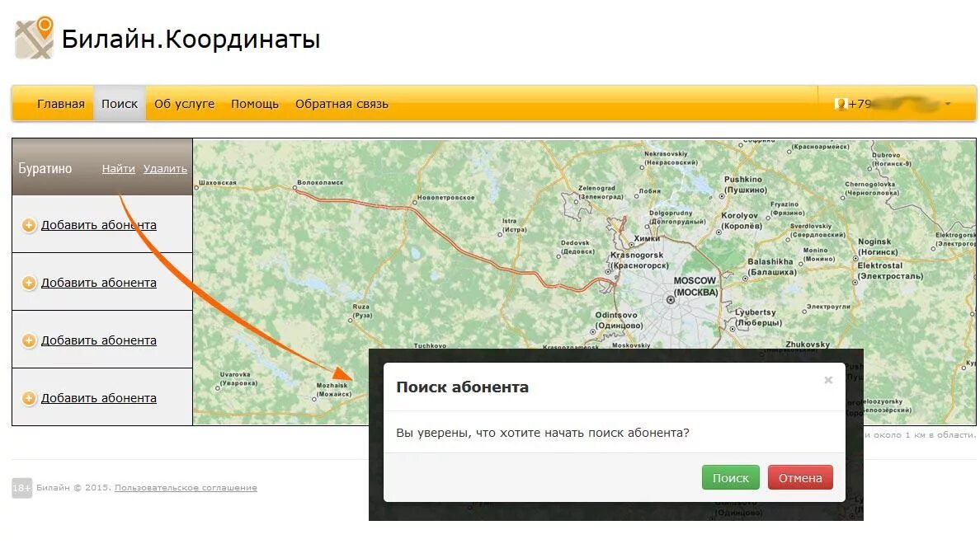The image size is (980, 544).
Task: Go to Обратная связь page
Action: (342, 104)
